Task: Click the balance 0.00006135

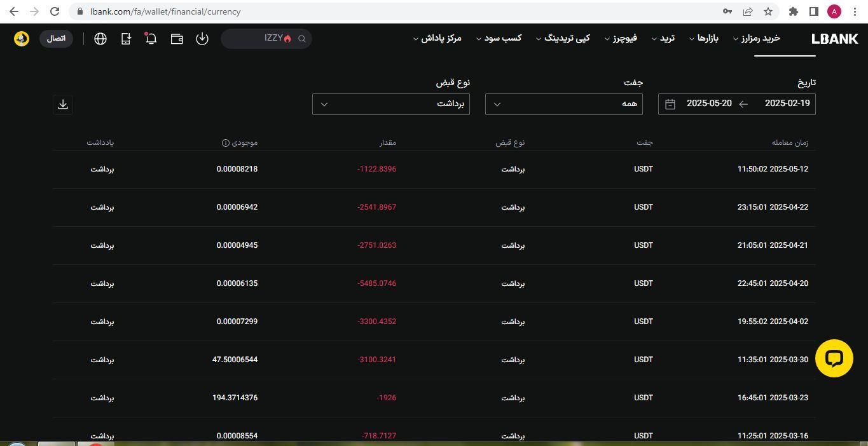Action: tap(237, 283)
